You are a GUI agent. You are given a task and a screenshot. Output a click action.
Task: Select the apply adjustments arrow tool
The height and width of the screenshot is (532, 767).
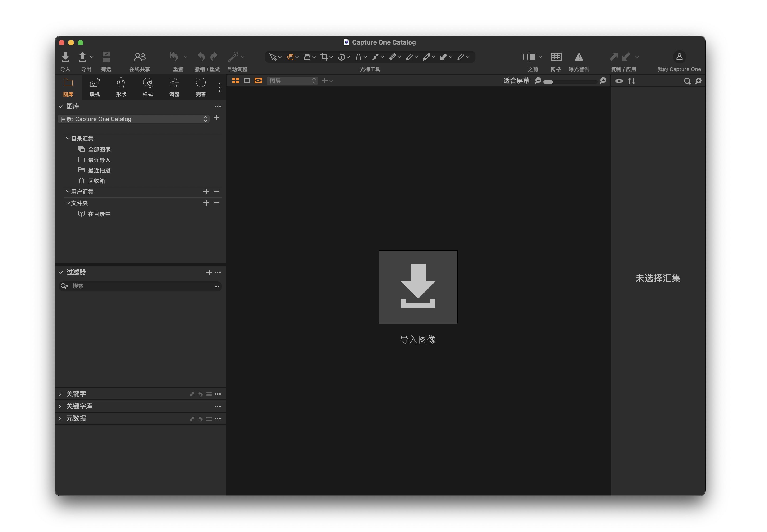[443, 57]
